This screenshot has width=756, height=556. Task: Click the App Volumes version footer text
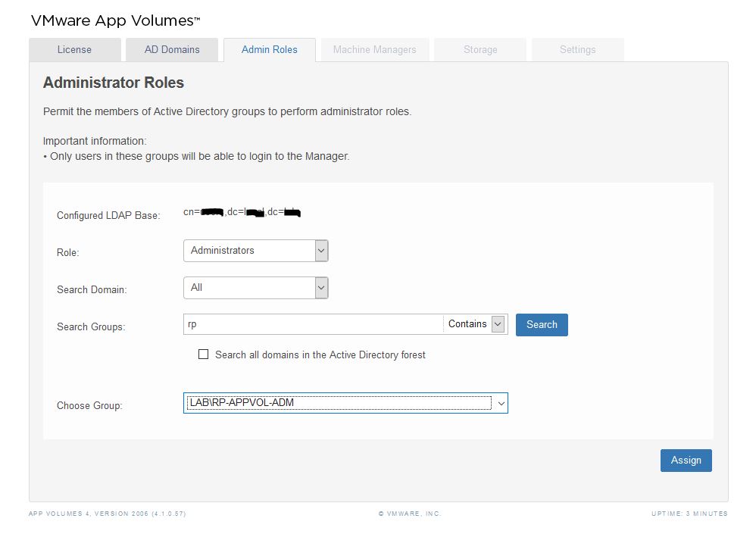tap(107, 514)
